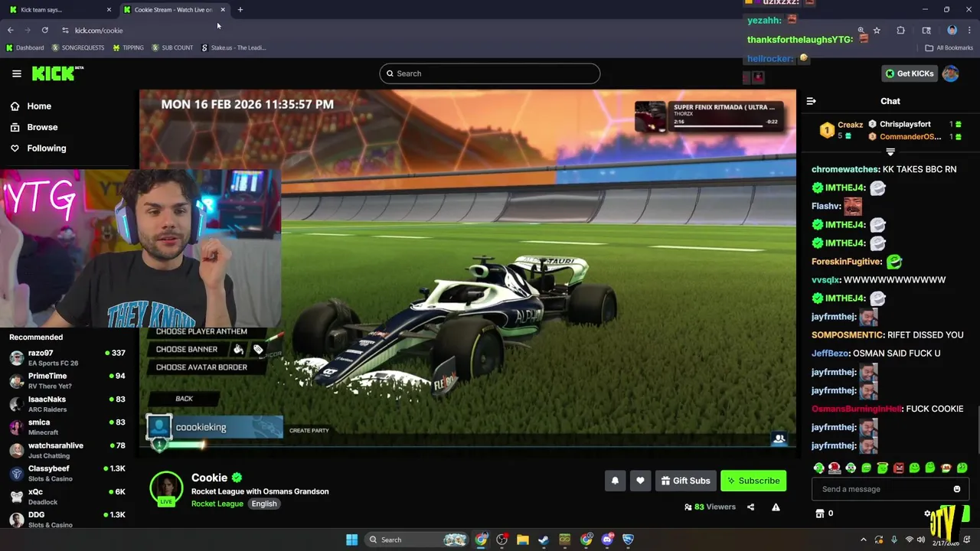Image resolution: width=980 pixels, height=551 pixels.
Task: Open recommended channel IsaacNaks
Action: pyautogui.click(x=67, y=403)
